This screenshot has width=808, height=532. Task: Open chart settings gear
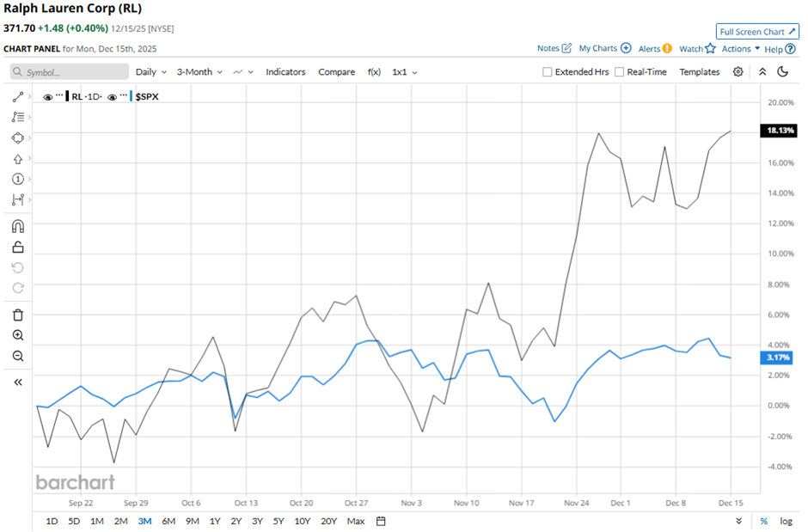coord(738,71)
